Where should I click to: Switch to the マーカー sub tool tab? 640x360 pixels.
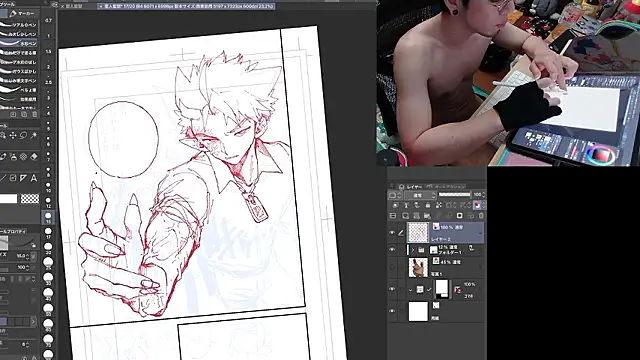point(23,13)
